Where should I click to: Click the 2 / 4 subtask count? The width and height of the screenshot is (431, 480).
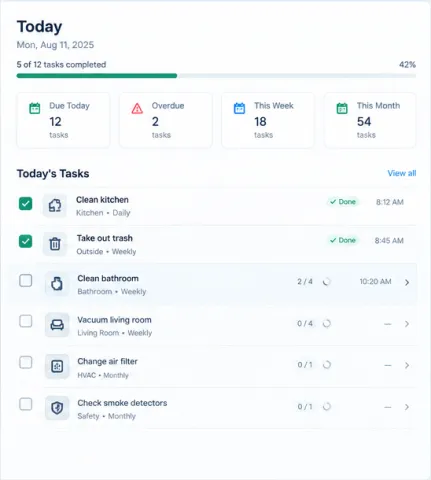[305, 282]
